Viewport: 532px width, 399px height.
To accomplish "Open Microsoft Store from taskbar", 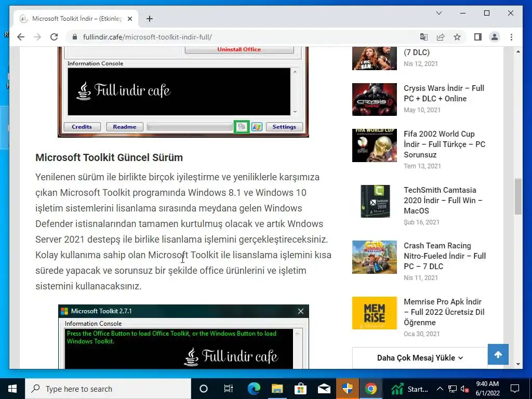I will click(x=300, y=389).
